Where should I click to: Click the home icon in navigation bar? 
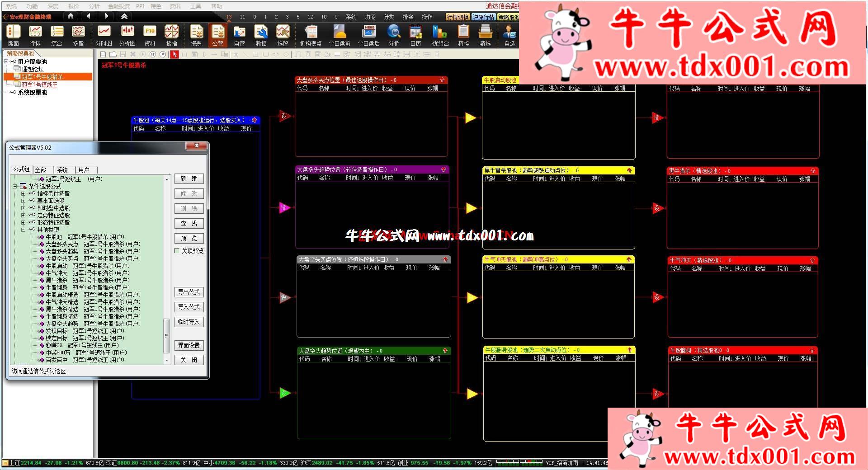click(71, 16)
